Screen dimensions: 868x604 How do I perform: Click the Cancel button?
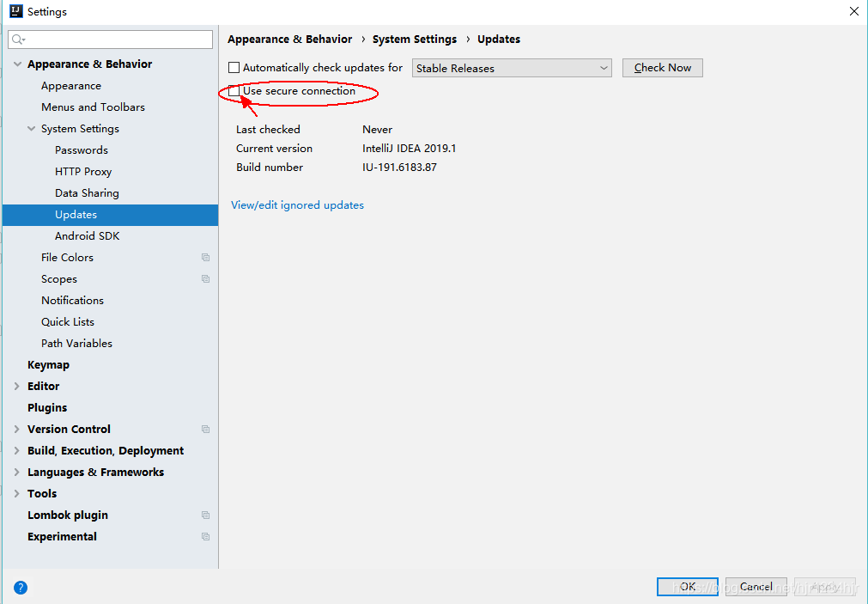coord(756,587)
